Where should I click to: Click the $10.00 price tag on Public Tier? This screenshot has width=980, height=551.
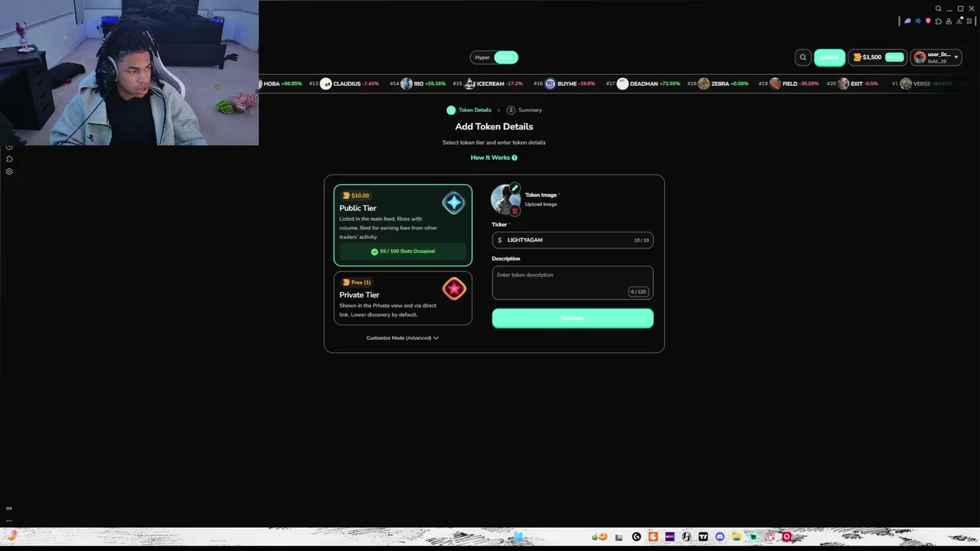(x=356, y=196)
